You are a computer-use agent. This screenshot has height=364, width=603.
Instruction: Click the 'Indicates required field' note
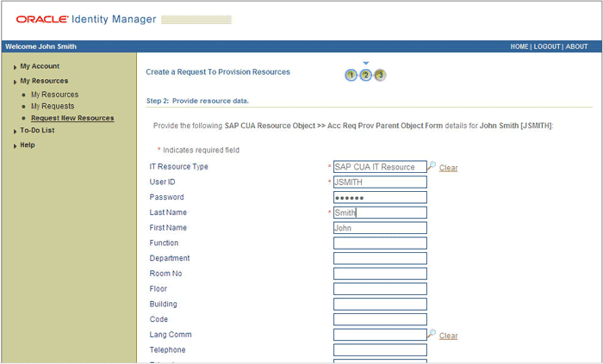pyautogui.click(x=201, y=150)
